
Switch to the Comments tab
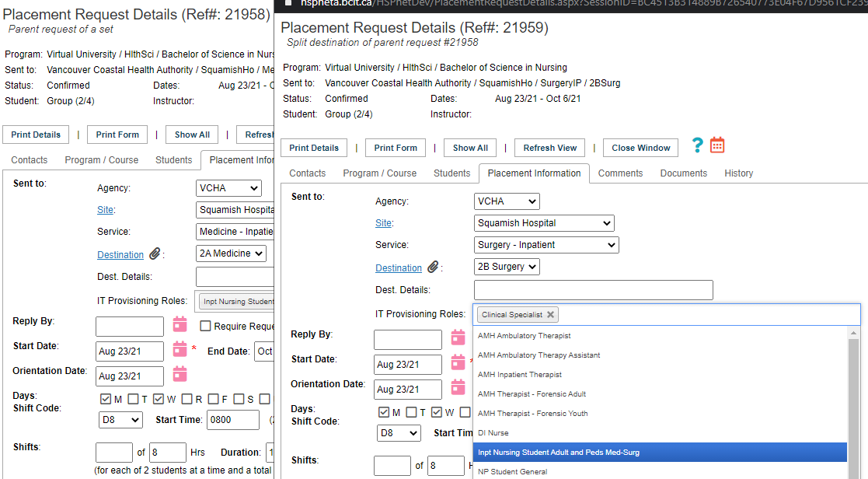[621, 173]
